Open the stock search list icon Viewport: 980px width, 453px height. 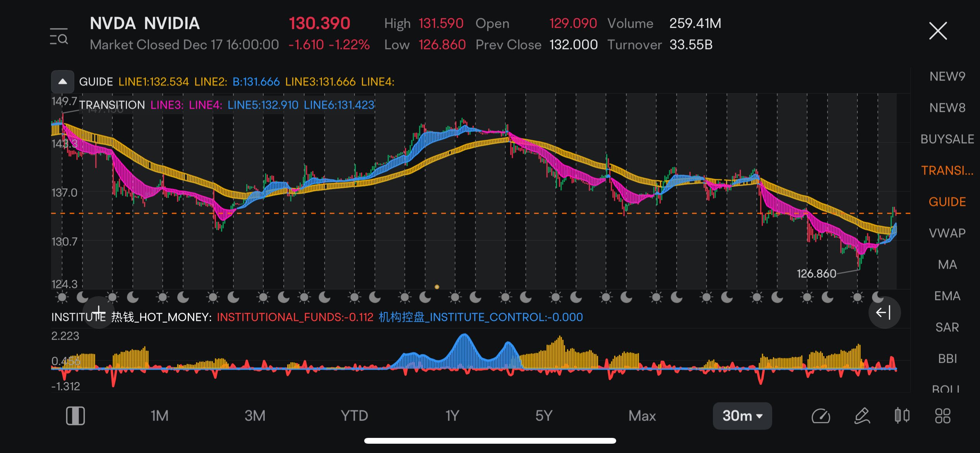coord(59,36)
